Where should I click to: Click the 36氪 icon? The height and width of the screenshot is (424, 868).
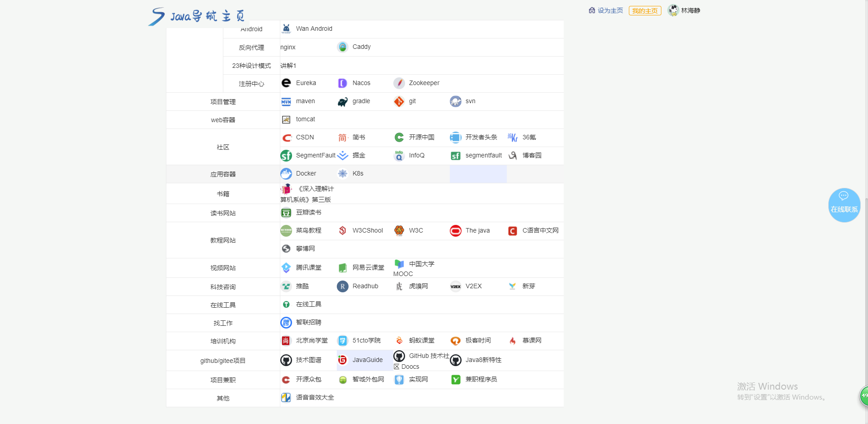[x=512, y=138]
